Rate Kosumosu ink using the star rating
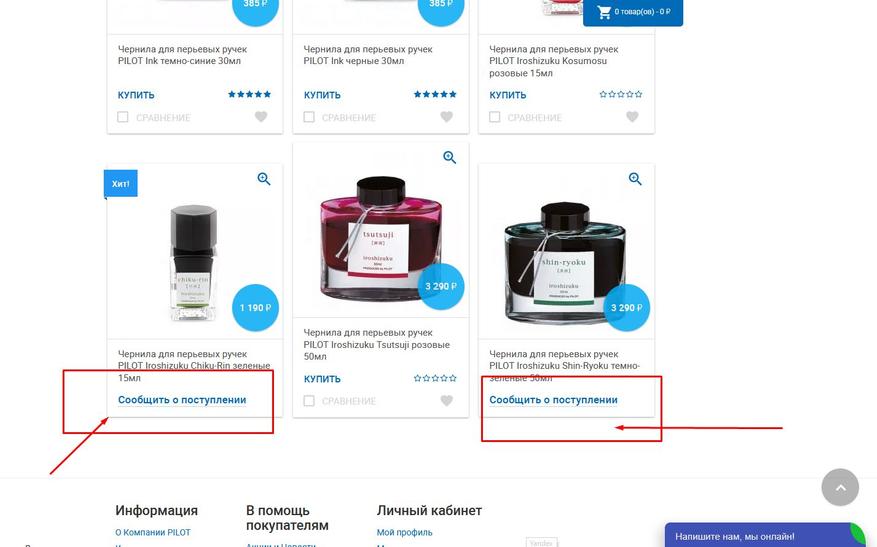The image size is (877, 547). pyautogui.click(x=621, y=95)
